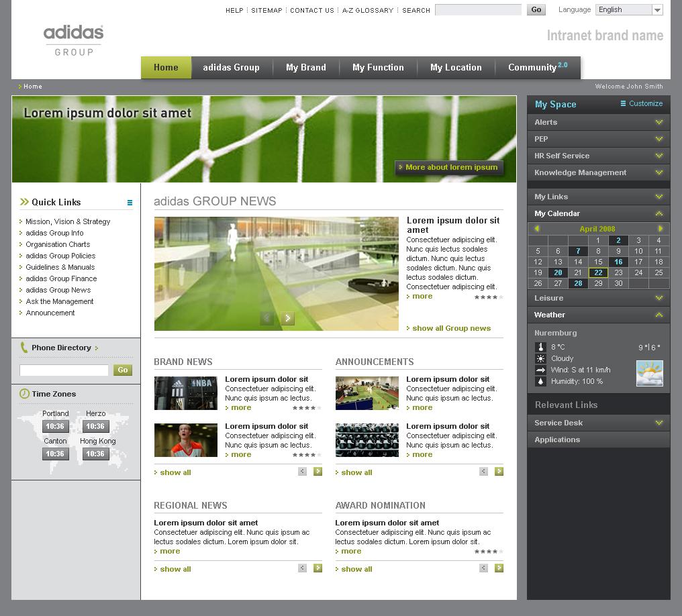Click next arrow under Announcements
The image size is (682, 616).
pyautogui.click(x=499, y=471)
